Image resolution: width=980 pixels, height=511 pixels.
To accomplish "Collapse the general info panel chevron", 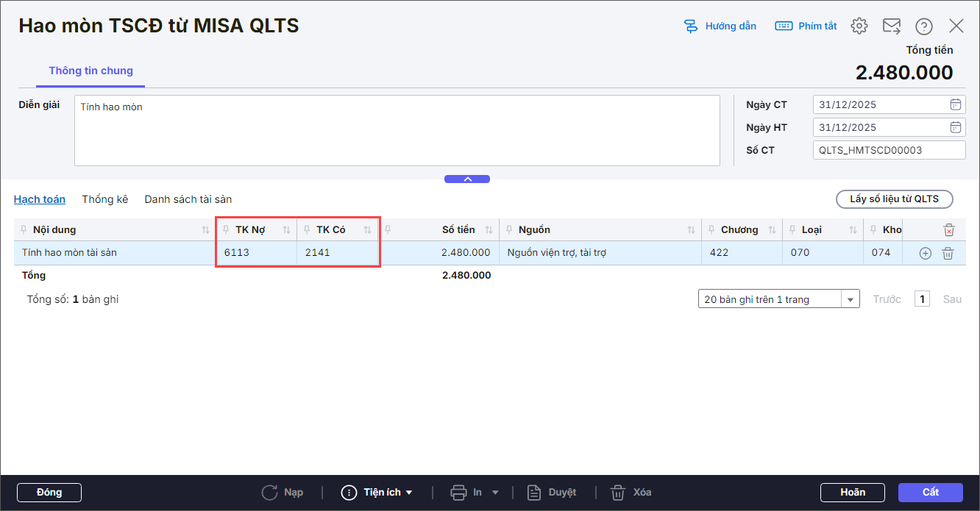I will point(467,179).
